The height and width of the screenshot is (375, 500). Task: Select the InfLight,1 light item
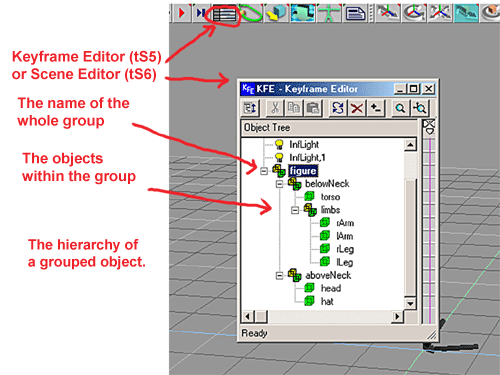click(x=307, y=157)
